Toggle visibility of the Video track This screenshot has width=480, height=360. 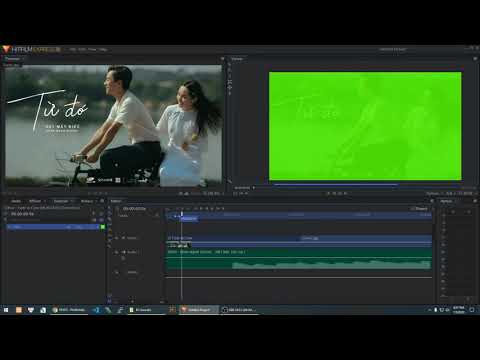click(x=117, y=238)
